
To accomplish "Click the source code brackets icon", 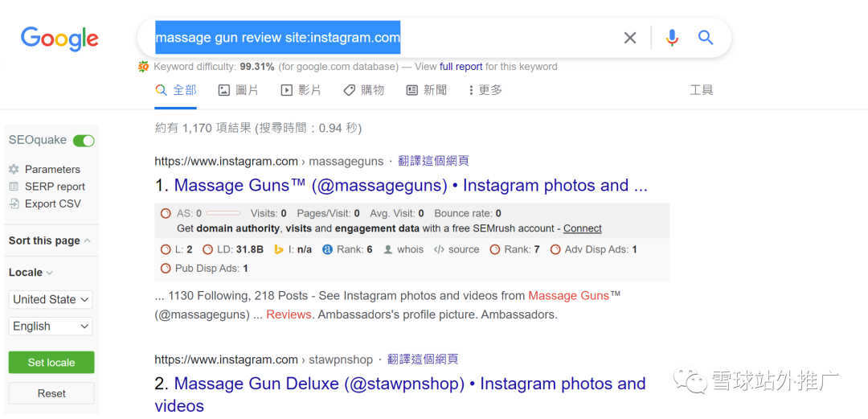I will (439, 249).
